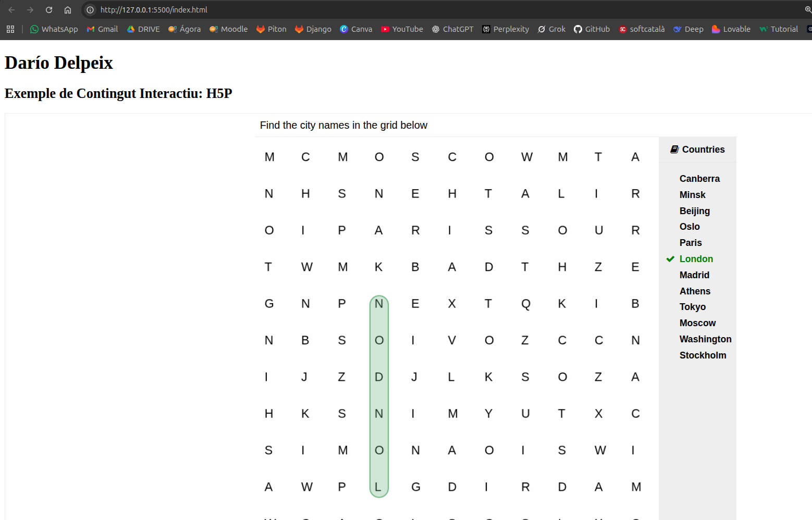Click the top-left letter M in grid
The image size is (812, 520).
click(269, 157)
